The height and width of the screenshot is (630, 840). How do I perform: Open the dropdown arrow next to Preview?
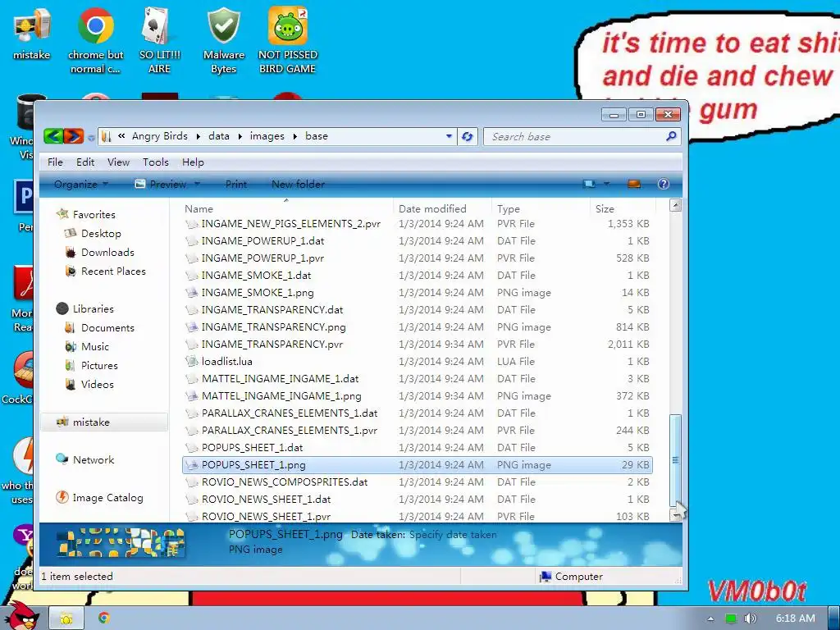coord(197,184)
